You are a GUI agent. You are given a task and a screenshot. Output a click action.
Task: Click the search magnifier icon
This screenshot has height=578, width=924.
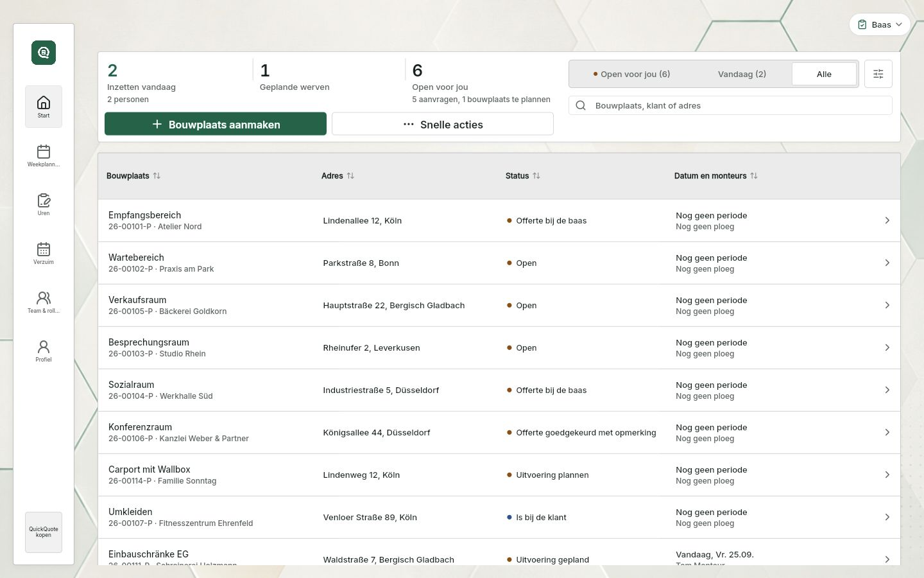point(581,105)
